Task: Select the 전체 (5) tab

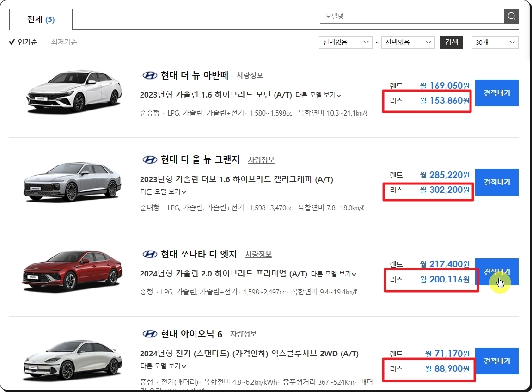Action: 41,19
